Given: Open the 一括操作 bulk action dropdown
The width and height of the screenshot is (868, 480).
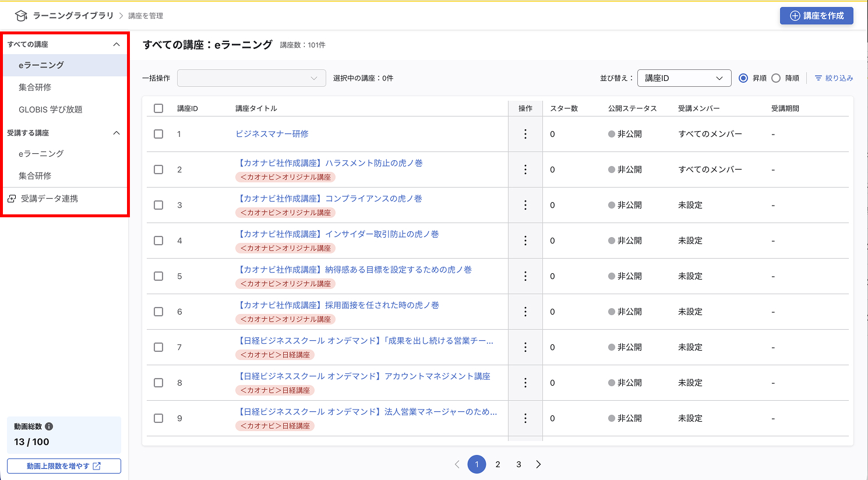Looking at the screenshot, I should click(x=252, y=78).
